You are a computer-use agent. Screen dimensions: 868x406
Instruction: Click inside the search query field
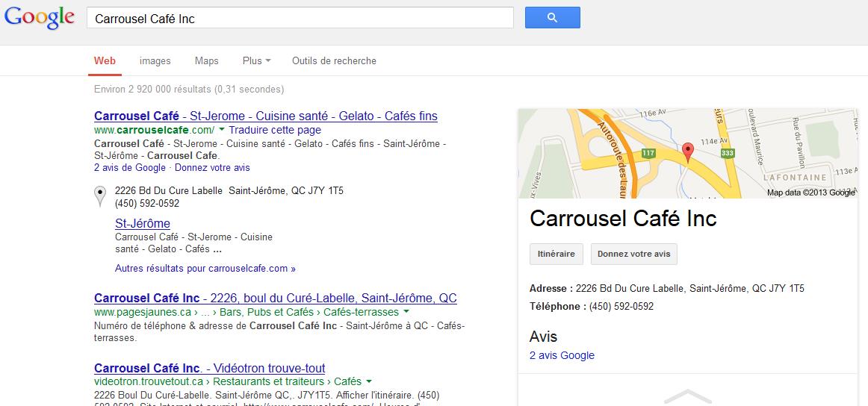(300, 18)
